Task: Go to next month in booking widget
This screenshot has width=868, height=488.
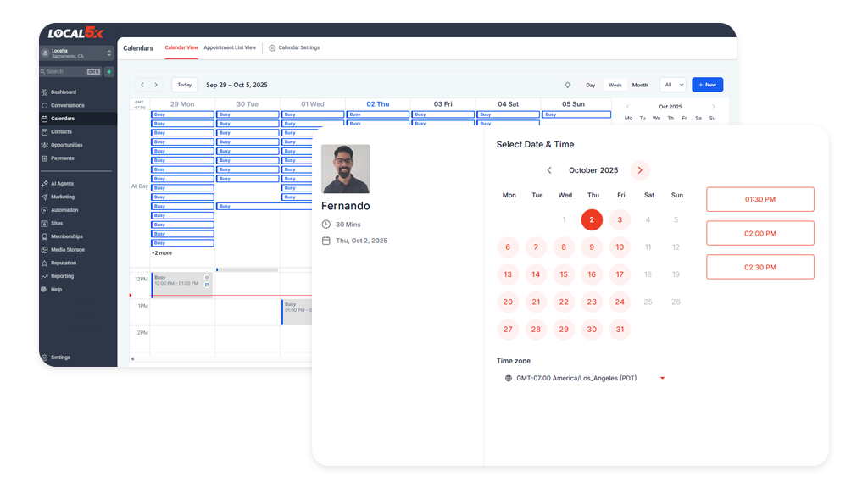Action: pos(640,170)
